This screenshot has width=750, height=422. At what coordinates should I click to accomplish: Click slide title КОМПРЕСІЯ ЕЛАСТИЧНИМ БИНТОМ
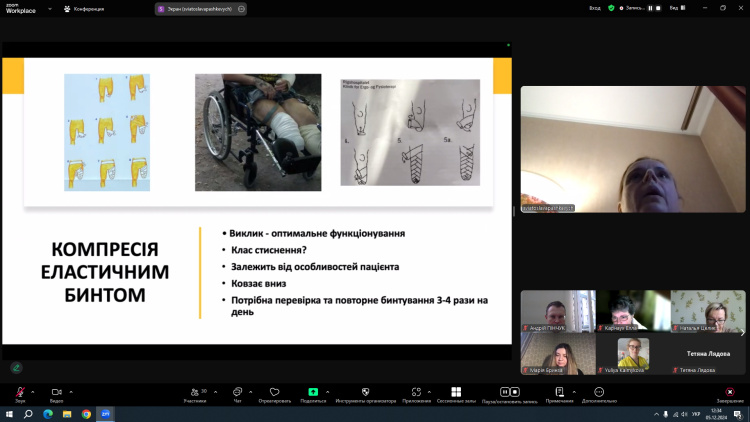click(105, 272)
